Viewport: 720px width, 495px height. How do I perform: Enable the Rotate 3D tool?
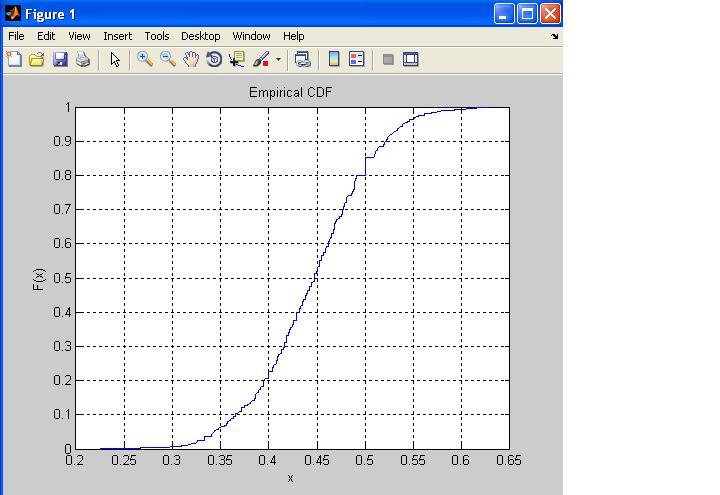coord(214,59)
